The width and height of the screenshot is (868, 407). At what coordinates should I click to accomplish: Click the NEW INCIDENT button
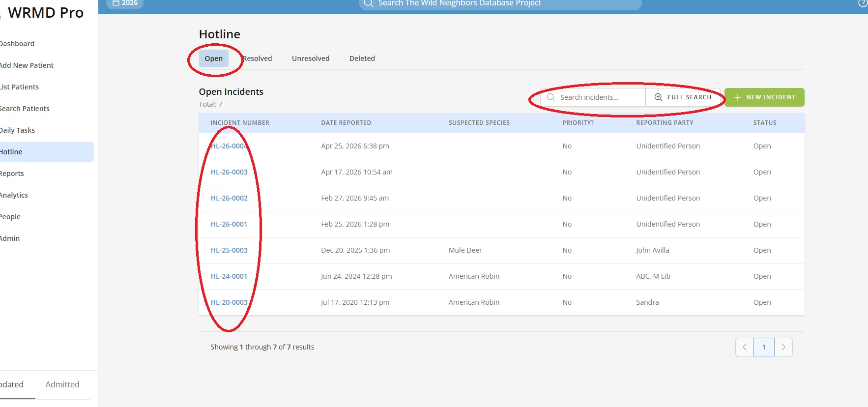(x=764, y=97)
